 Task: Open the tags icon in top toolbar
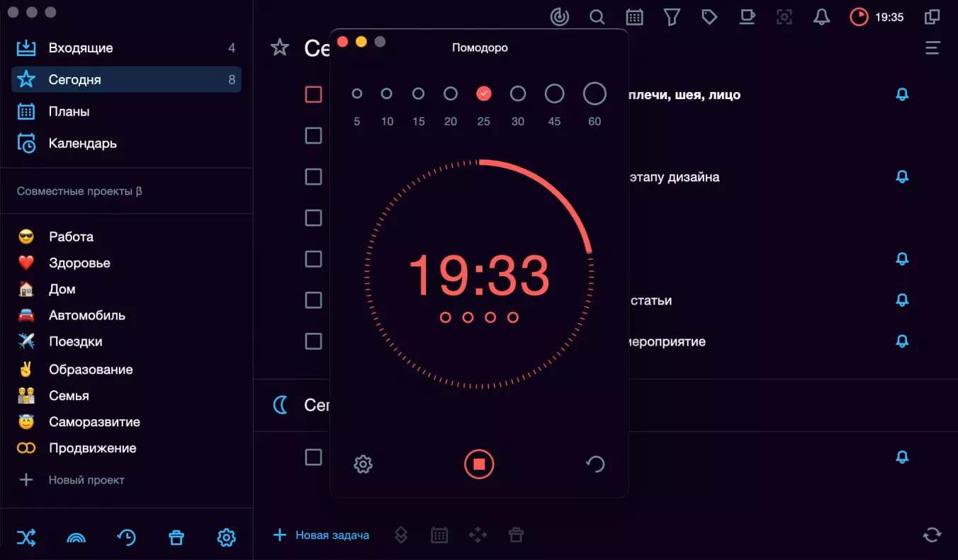(709, 17)
